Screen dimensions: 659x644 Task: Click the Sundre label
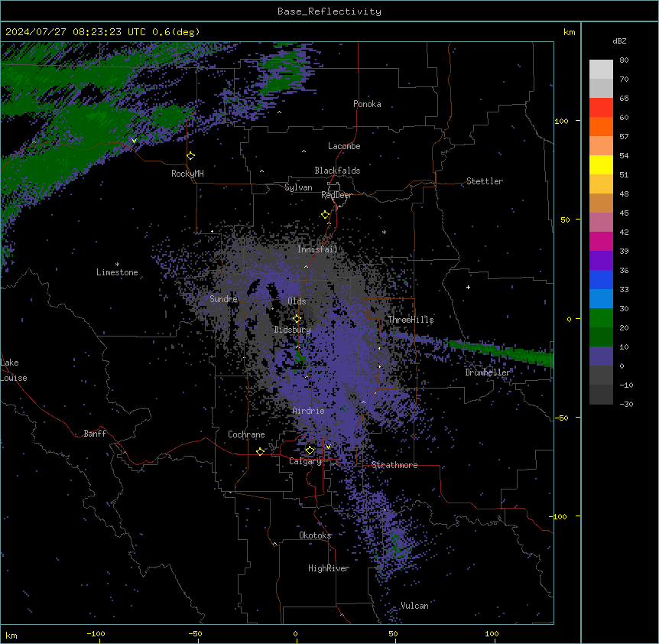click(223, 299)
